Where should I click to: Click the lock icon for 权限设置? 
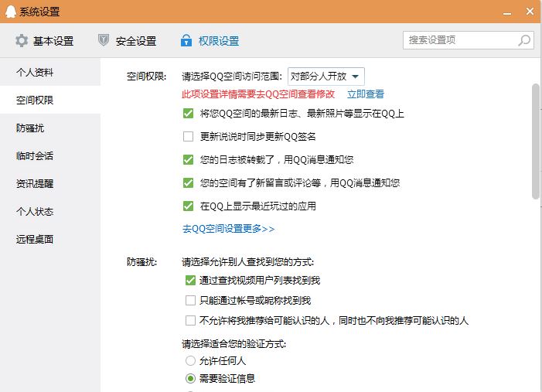[186, 40]
